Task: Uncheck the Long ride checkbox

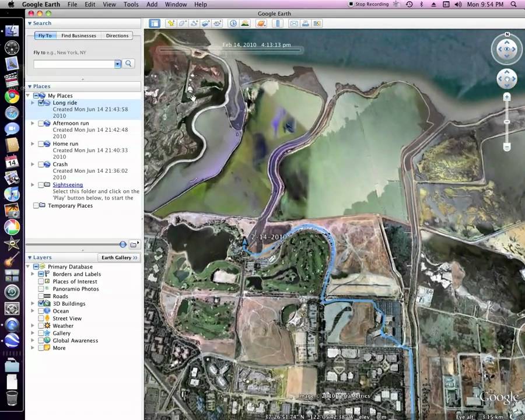Action: 41,103
